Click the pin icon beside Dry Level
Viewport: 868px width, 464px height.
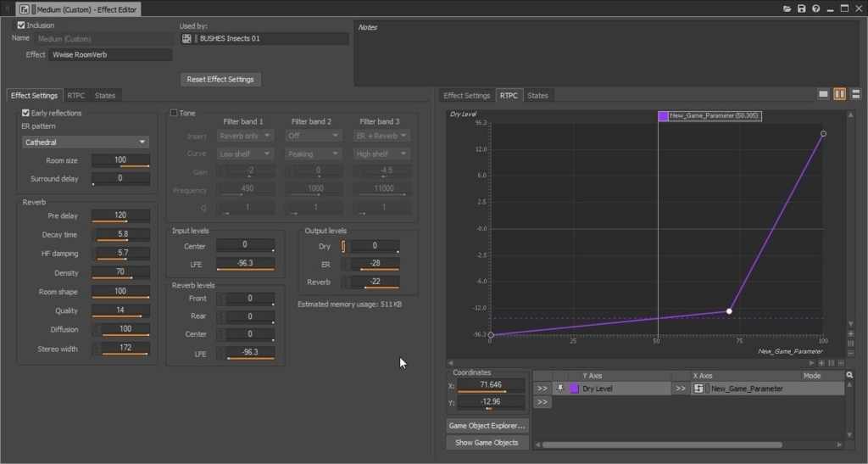559,389
